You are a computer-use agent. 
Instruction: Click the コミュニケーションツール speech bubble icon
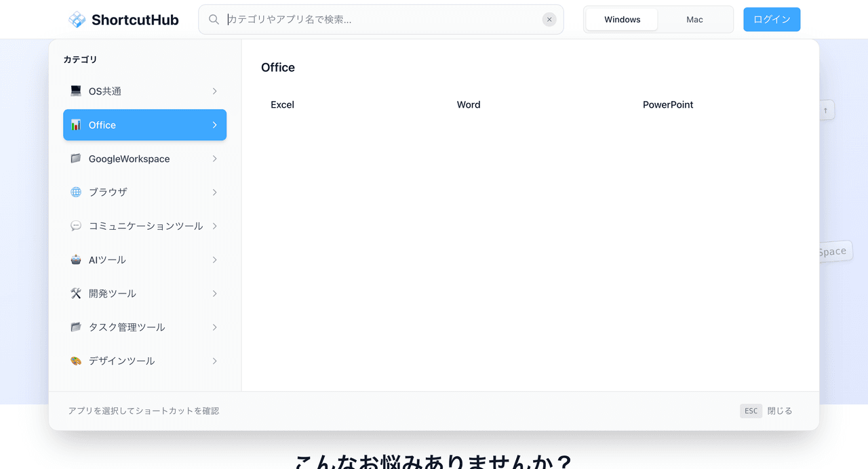pos(76,226)
